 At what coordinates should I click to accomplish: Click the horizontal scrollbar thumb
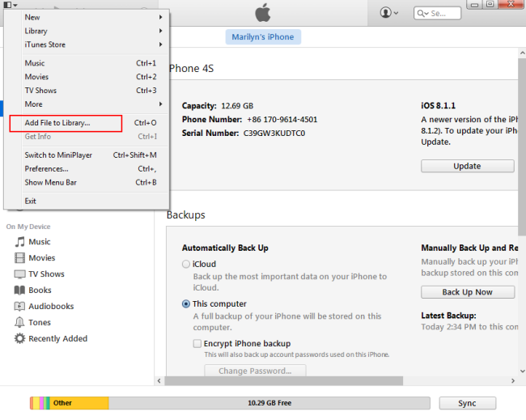[284, 380]
